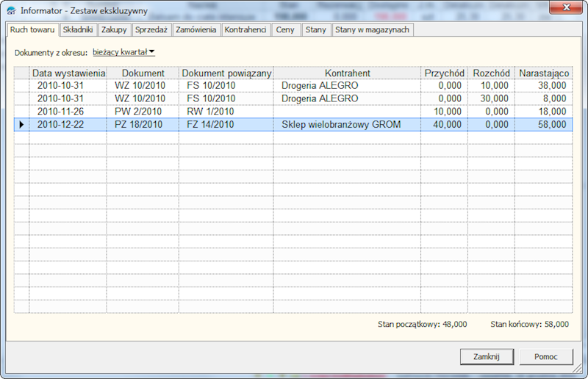Click the Informator app icon in title bar
The height and width of the screenshot is (379, 588).
click(11, 11)
